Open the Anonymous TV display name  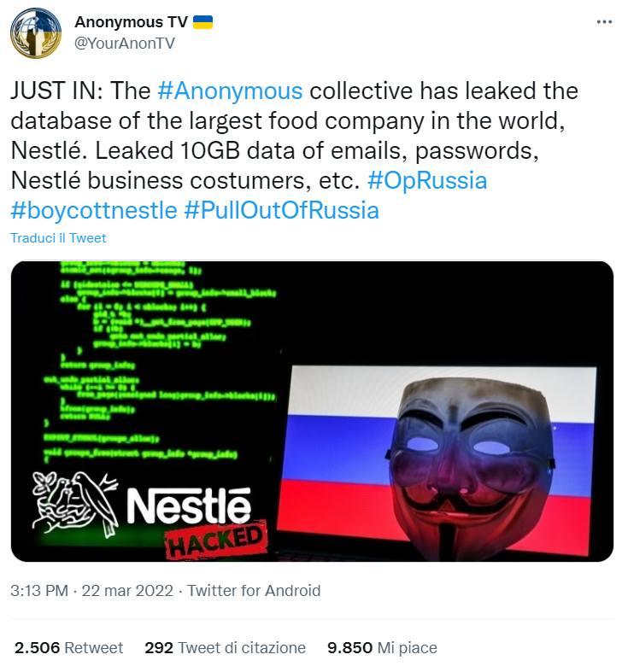130,22
